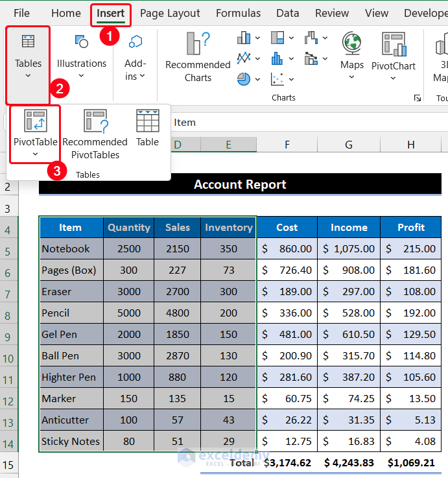Click the formula bar showing Item
Image resolution: width=448 pixels, height=478 pixels.
pos(308,122)
